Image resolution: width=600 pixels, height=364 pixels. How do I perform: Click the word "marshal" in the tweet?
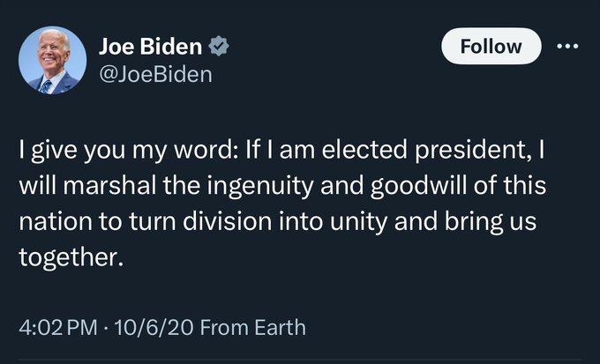(109, 185)
